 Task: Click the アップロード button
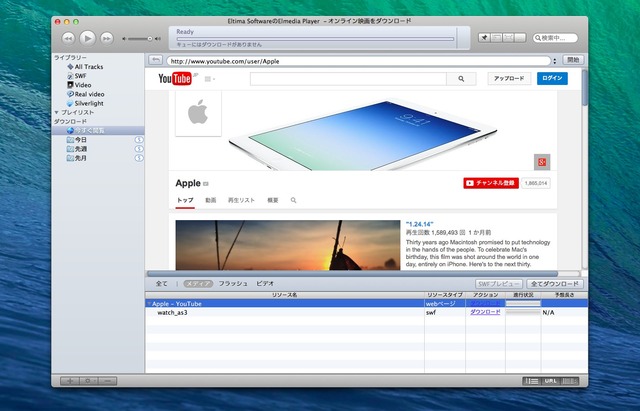pos(509,78)
